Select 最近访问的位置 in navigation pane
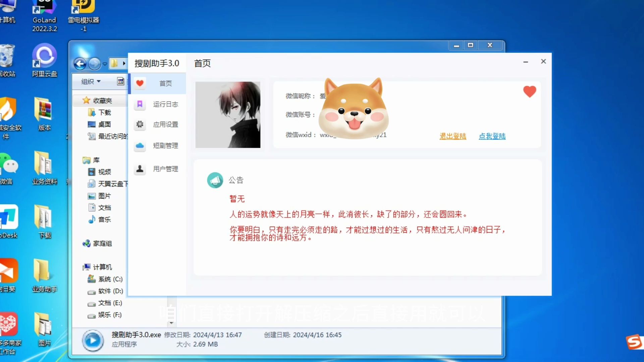Image resolution: width=644 pixels, height=362 pixels. pyautogui.click(x=107, y=136)
